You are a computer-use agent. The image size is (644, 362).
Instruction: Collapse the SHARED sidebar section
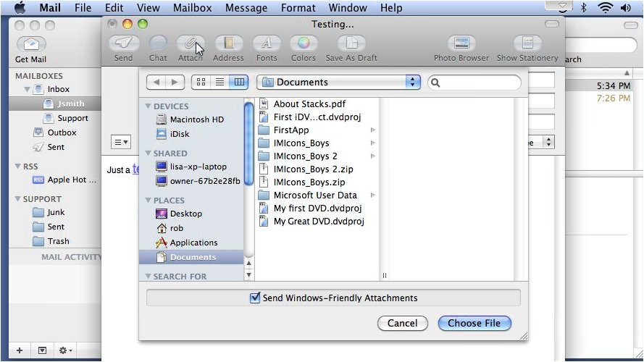(x=148, y=153)
